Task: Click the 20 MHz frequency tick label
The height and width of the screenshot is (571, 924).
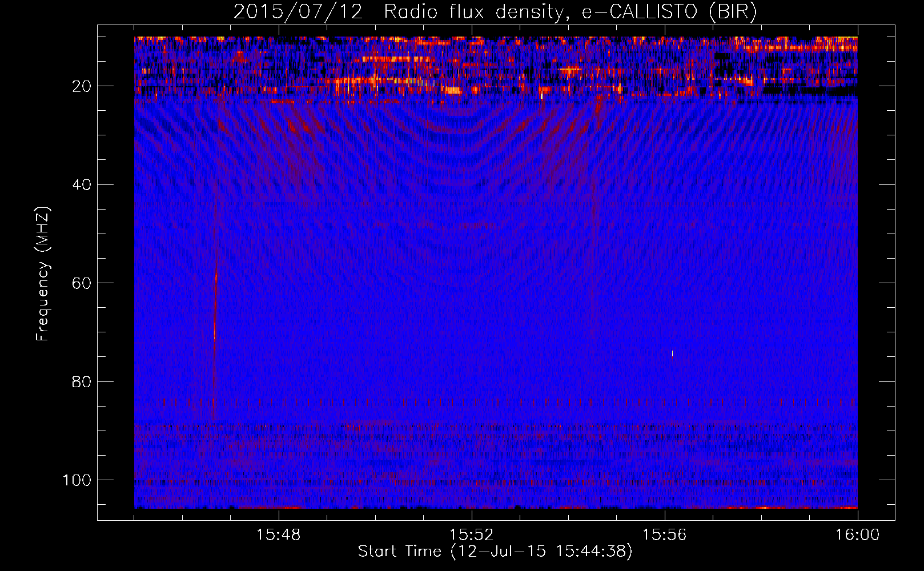Action: 82,86
